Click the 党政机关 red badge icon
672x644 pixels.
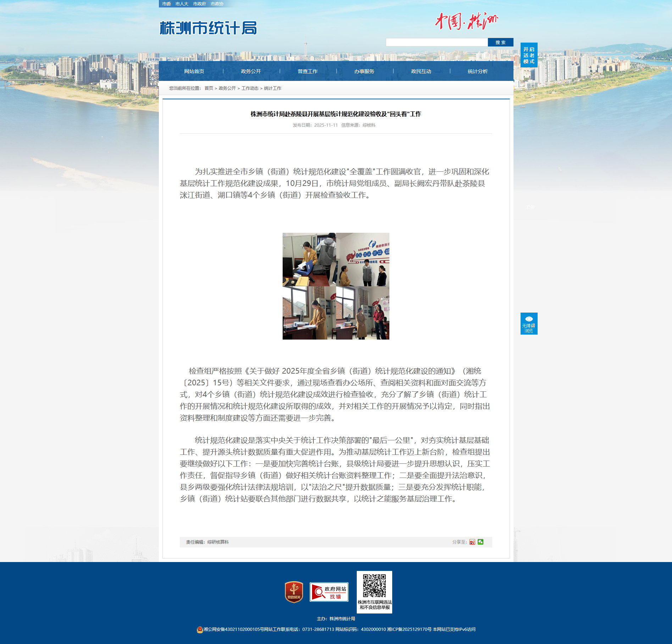click(x=294, y=592)
